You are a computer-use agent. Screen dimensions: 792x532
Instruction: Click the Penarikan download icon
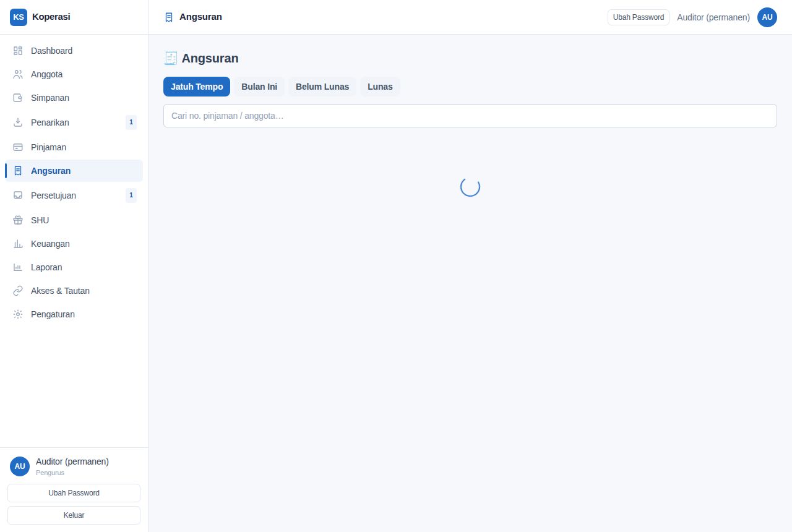(x=18, y=122)
